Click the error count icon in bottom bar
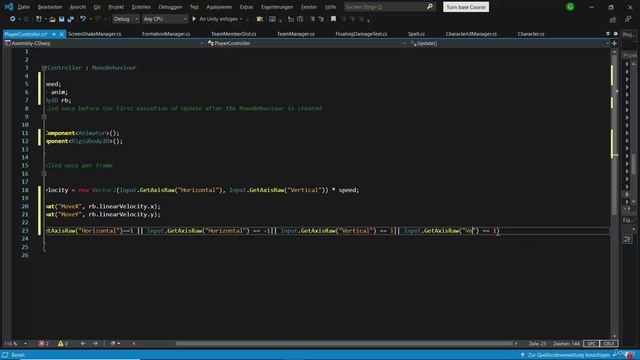Image resolution: width=640 pixels, height=360 pixels. 41,344
